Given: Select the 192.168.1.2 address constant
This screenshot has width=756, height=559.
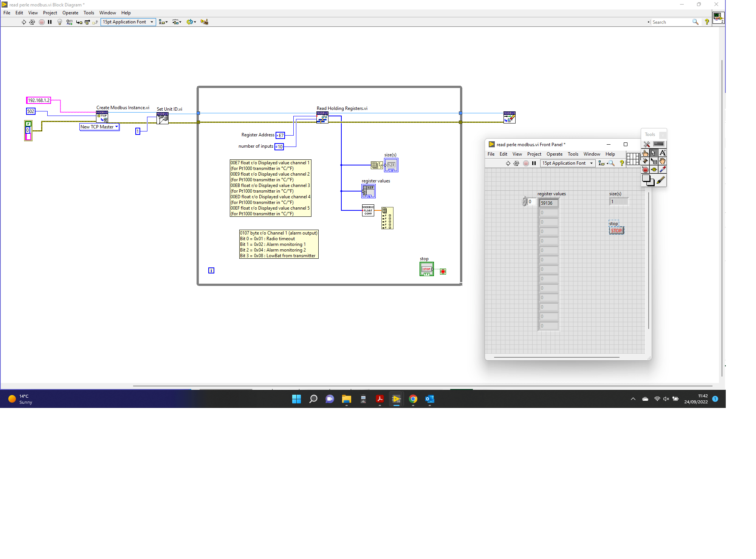Looking at the screenshot, I should click(39, 100).
